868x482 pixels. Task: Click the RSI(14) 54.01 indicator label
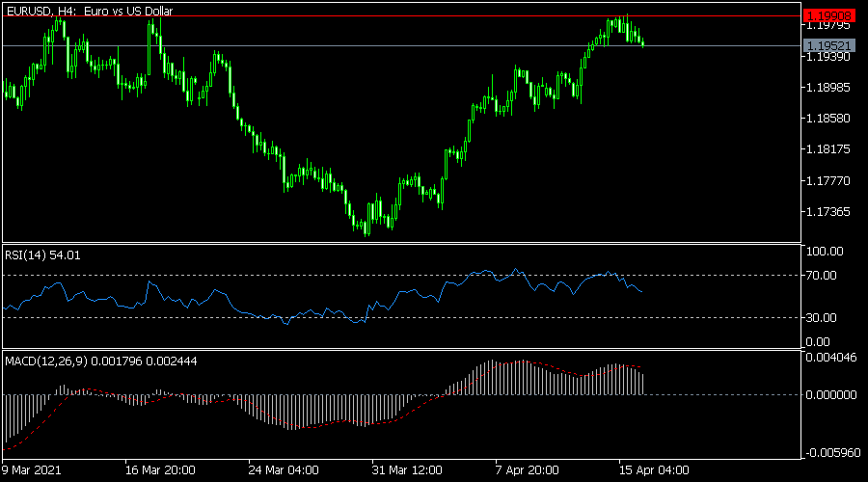click(43, 254)
